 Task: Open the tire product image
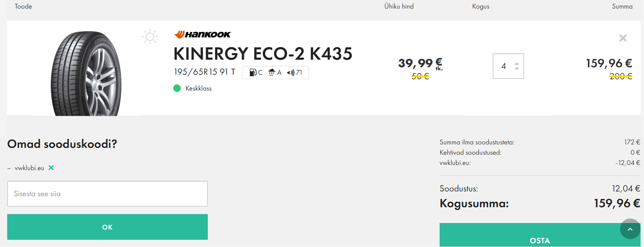[x=86, y=73]
